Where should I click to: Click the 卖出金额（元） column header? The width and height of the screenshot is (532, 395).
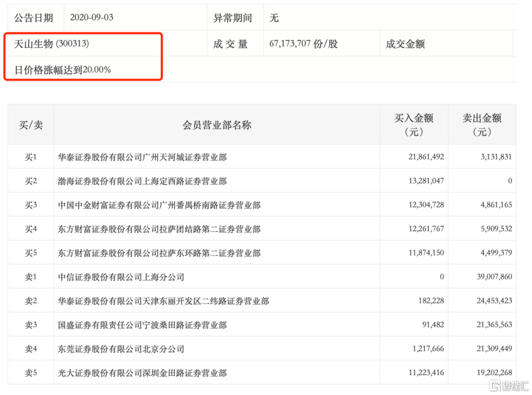click(x=482, y=125)
